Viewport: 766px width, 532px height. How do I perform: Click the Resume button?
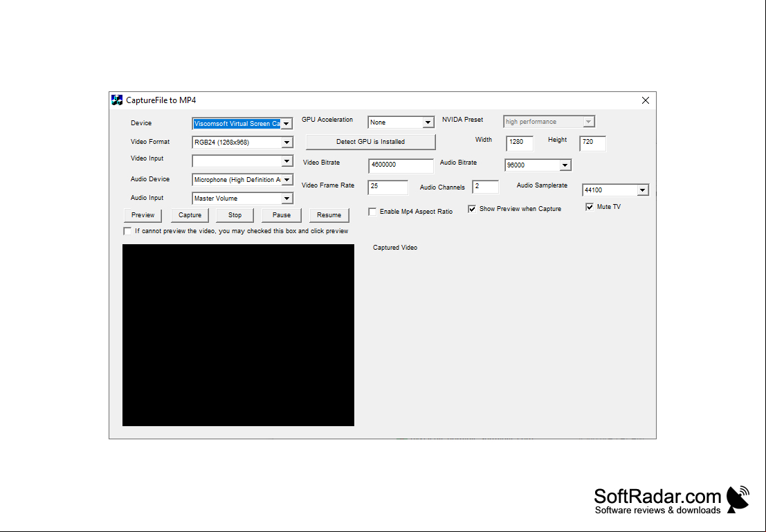(x=329, y=215)
